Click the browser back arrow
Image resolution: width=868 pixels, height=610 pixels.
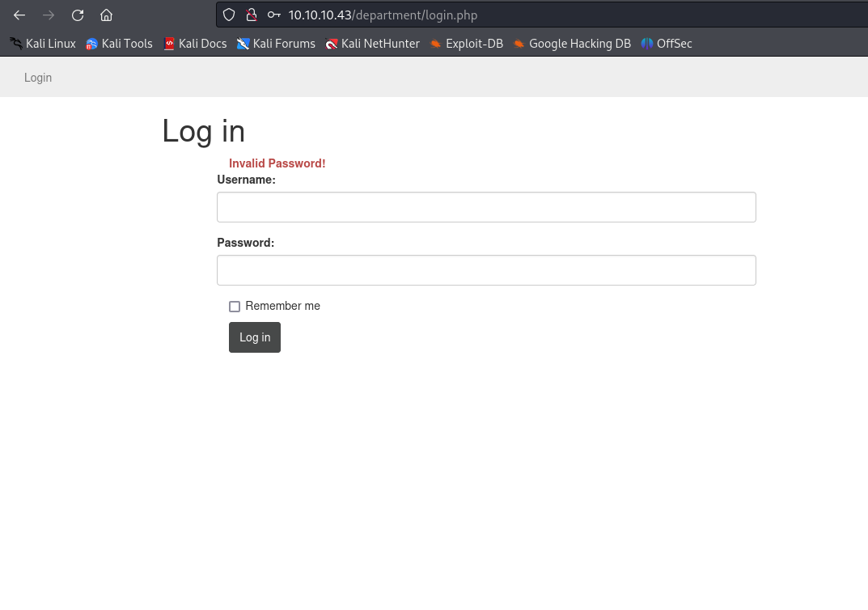(19, 15)
